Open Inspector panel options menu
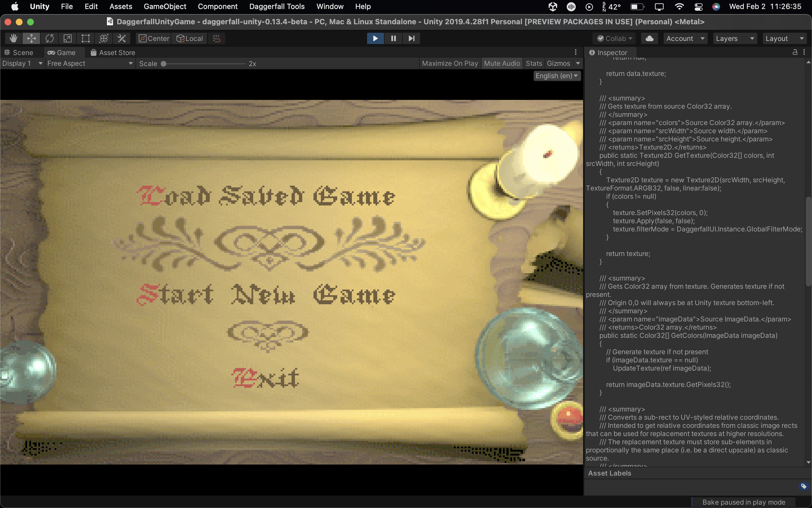 click(x=804, y=52)
